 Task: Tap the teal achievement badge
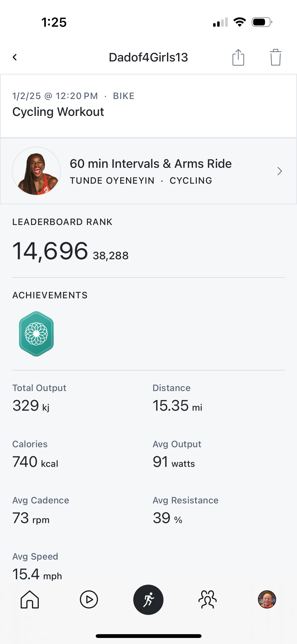pyautogui.click(x=36, y=334)
